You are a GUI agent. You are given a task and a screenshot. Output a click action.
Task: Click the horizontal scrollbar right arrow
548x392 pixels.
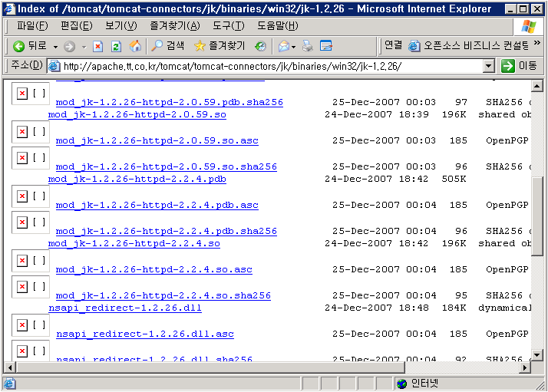[525, 367]
